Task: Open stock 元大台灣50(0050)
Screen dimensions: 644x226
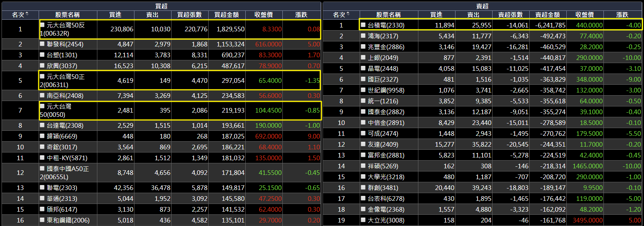Action: click(56, 110)
